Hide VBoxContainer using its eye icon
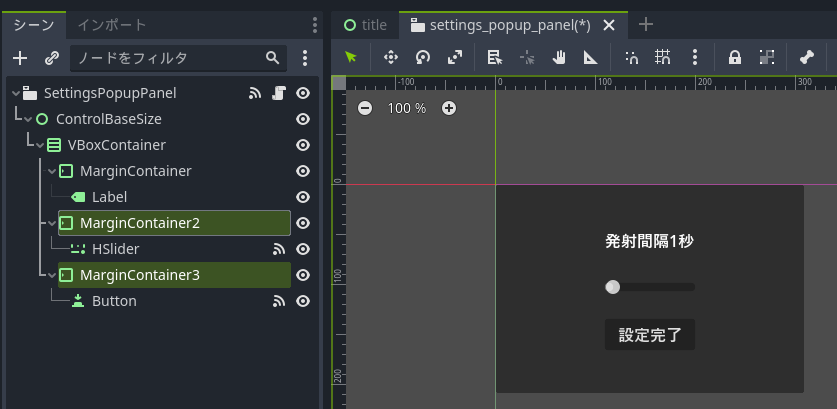 click(303, 145)
